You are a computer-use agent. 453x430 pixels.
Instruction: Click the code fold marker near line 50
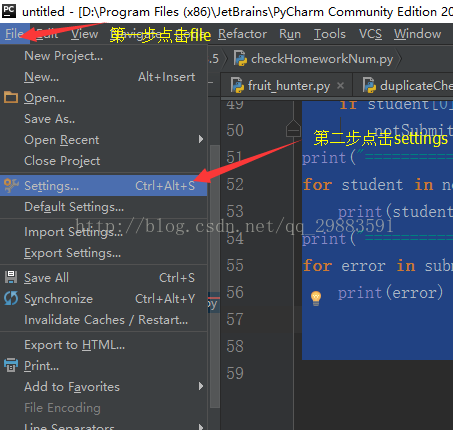click(x=293, y=129)
